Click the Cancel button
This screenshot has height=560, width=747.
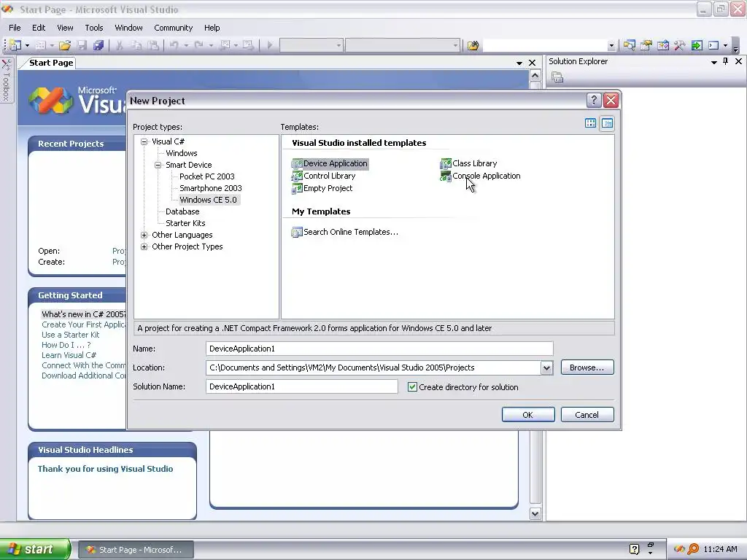click(x=587, y=415)
